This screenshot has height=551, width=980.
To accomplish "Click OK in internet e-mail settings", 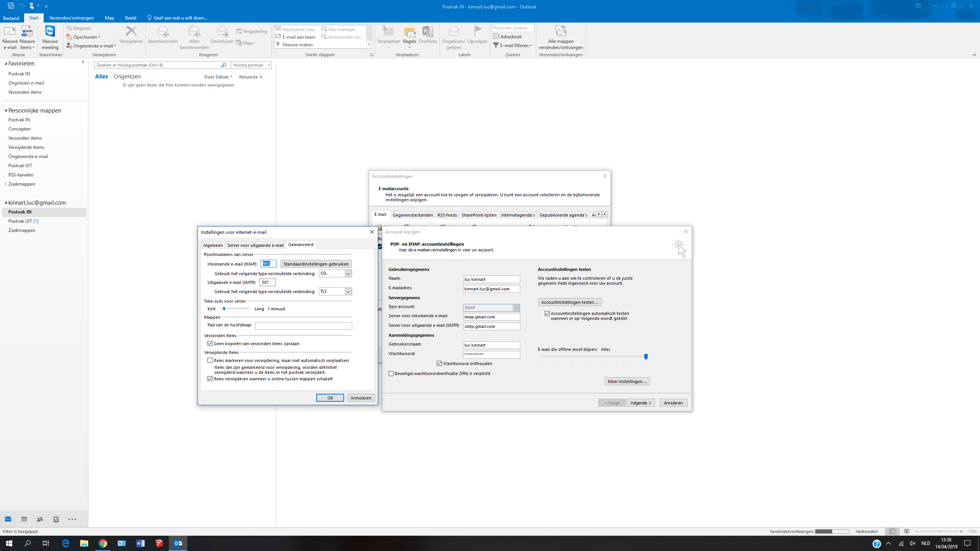I will point(330,398).
